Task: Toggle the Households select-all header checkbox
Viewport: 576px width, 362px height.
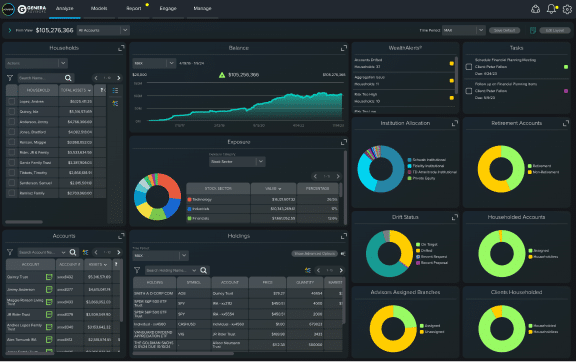Action: 12,90
